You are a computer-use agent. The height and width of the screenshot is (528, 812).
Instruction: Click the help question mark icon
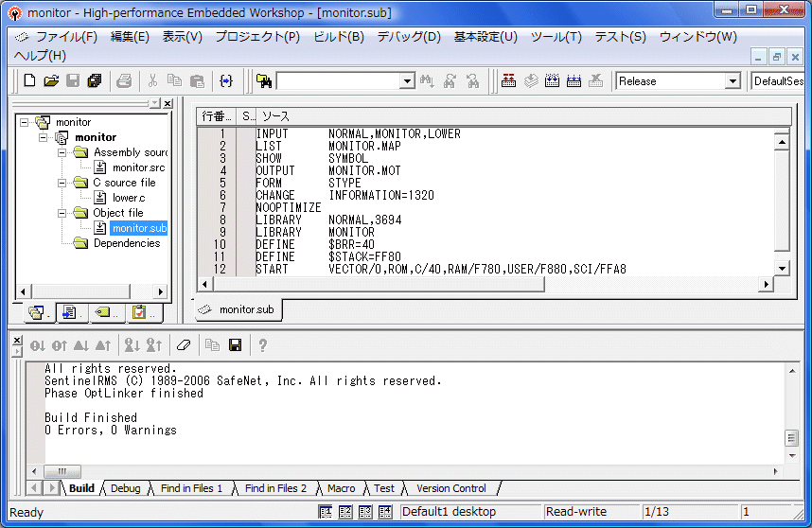[263, 345]
